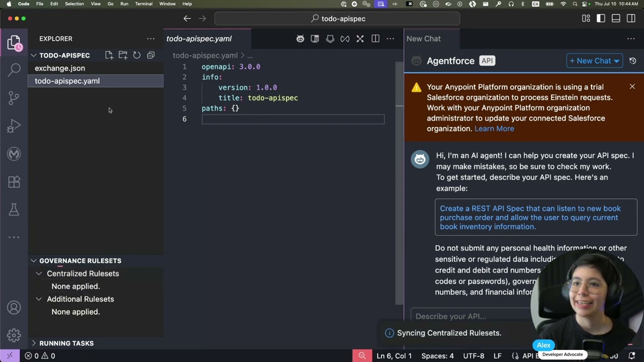The image size is (644, 362).
Task: Open exchange.json in the Explorer
Action: (x=96, y=68)
